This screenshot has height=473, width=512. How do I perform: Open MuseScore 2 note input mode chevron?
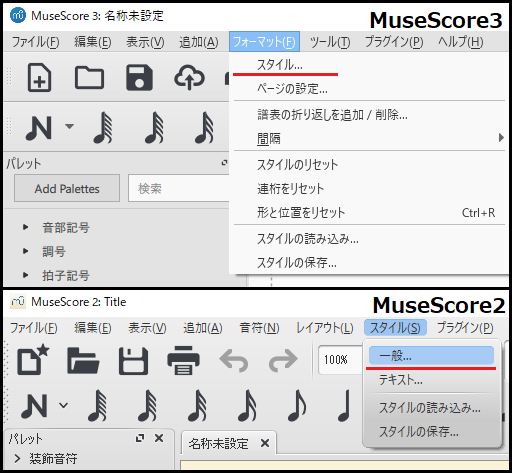[63, 405]
